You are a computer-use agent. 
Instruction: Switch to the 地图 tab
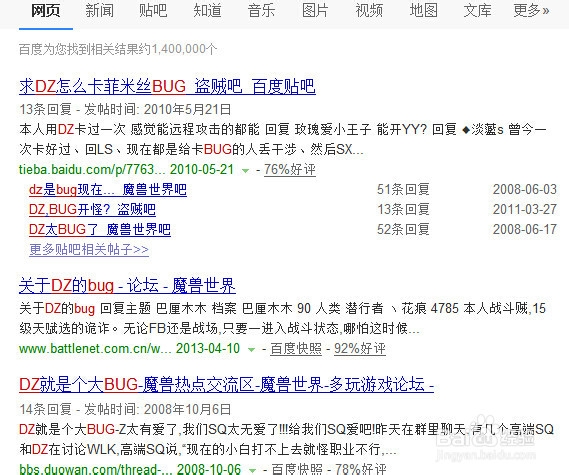tap(423, 11)
